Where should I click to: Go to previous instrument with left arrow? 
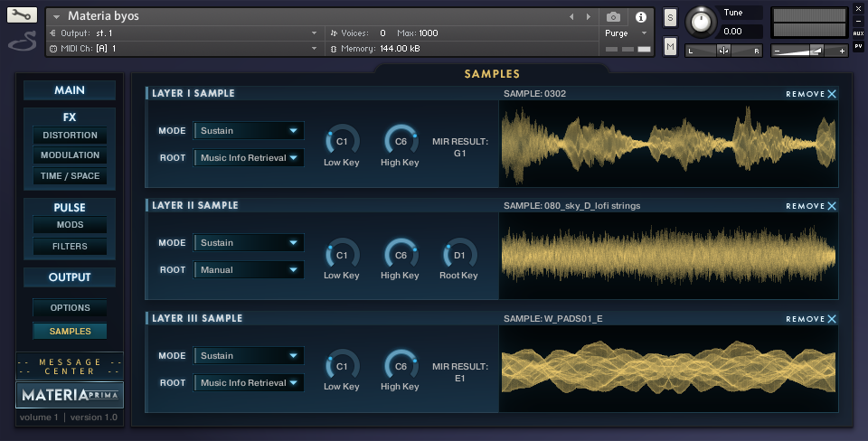coord(571,17)
